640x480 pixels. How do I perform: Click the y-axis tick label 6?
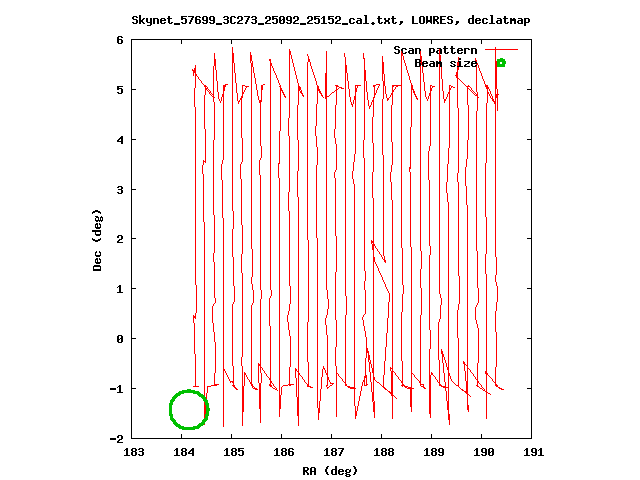120,40
